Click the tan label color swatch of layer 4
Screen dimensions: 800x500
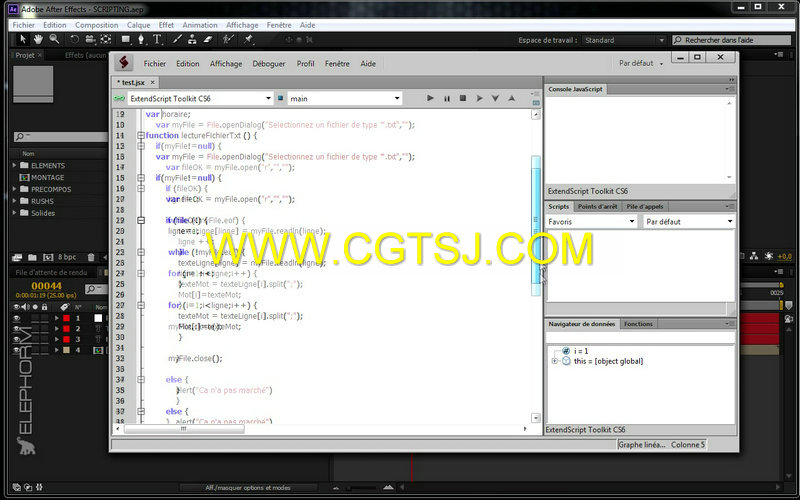(66, 350)
